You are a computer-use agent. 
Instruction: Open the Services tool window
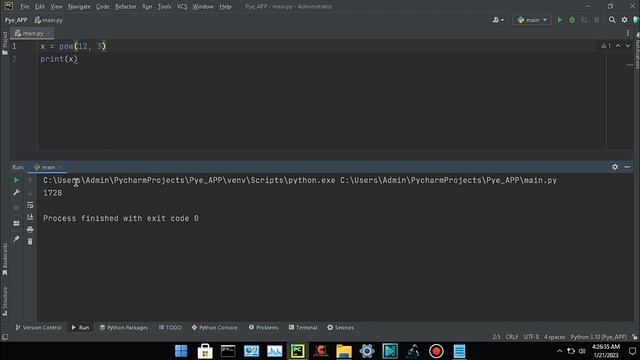pyautogui.click(x=340, y=327)
